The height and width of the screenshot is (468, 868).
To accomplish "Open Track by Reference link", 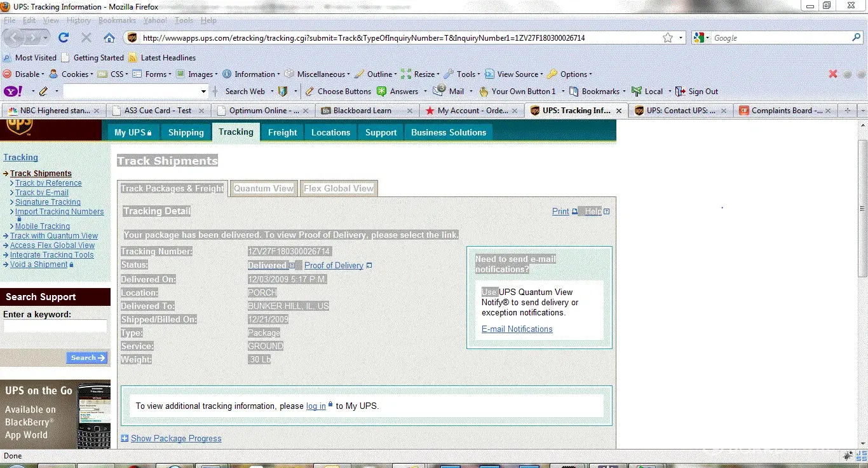I will click(48, 183).
